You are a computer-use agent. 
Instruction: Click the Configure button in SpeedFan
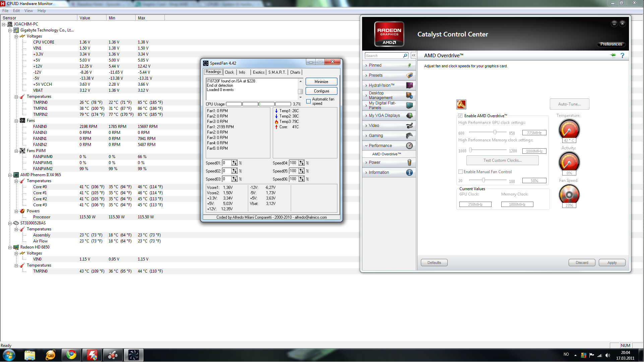[321, 91]
